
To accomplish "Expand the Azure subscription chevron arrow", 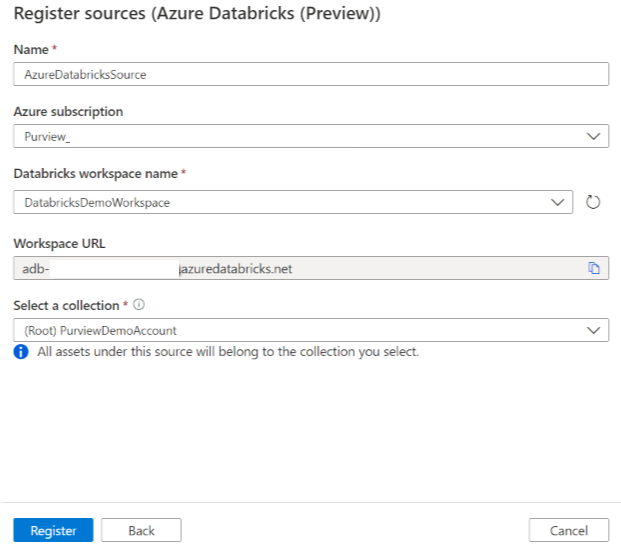I will pyautogui.click(x=593, y=136).
